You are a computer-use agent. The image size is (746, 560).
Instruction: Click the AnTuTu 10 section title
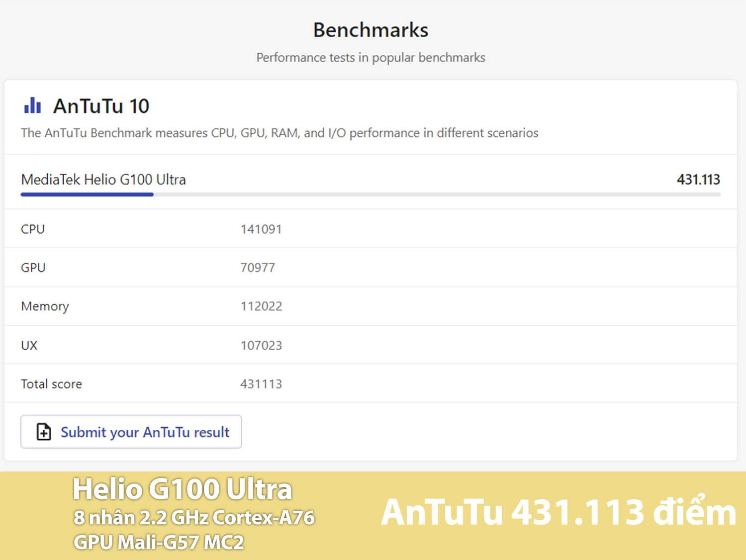(x=101, y=106)
